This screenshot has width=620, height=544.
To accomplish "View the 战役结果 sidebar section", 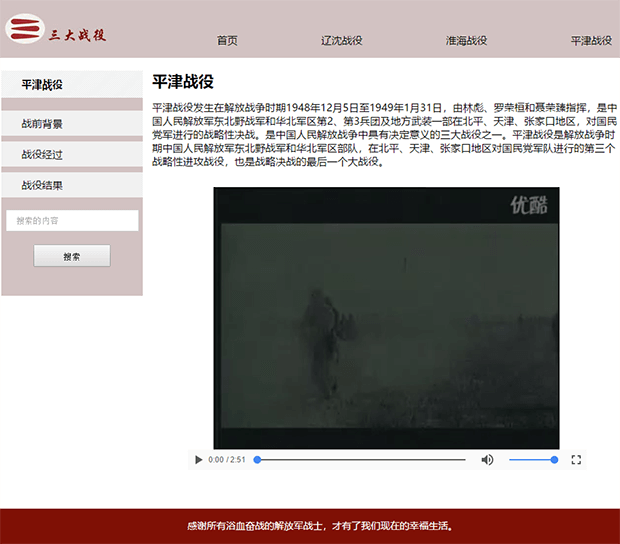I will (x=42, y=185).
